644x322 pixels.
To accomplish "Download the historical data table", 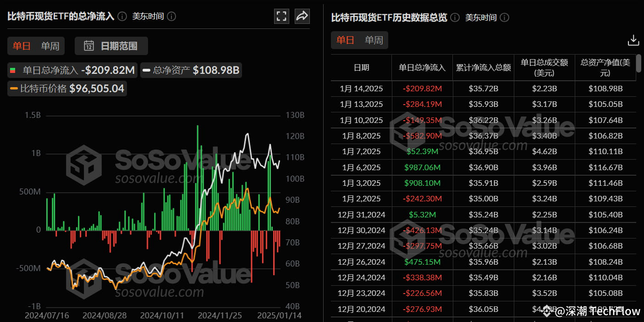I will point(633,40).
